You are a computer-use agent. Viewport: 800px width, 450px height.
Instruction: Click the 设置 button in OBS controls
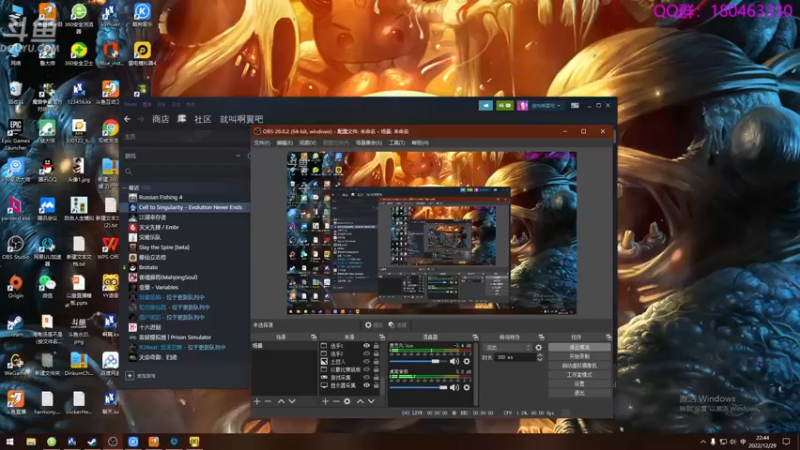[580, 384]
